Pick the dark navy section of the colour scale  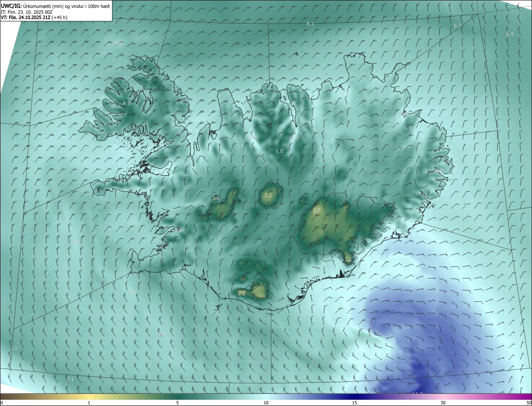coord(355,396)
